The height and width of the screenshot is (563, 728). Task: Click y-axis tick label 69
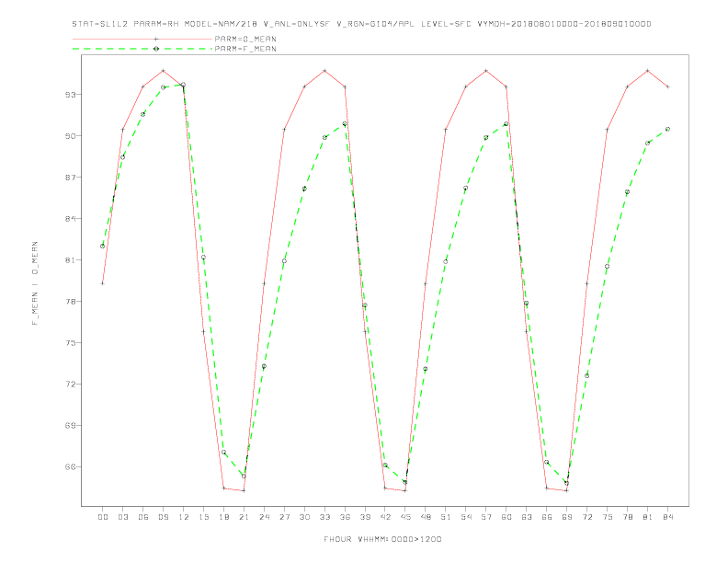pyautogui.click(x=71, y=426)
